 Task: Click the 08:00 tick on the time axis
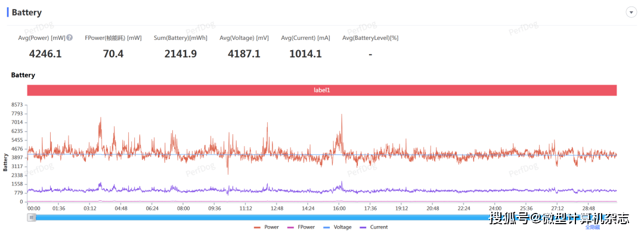click(184, 209)
